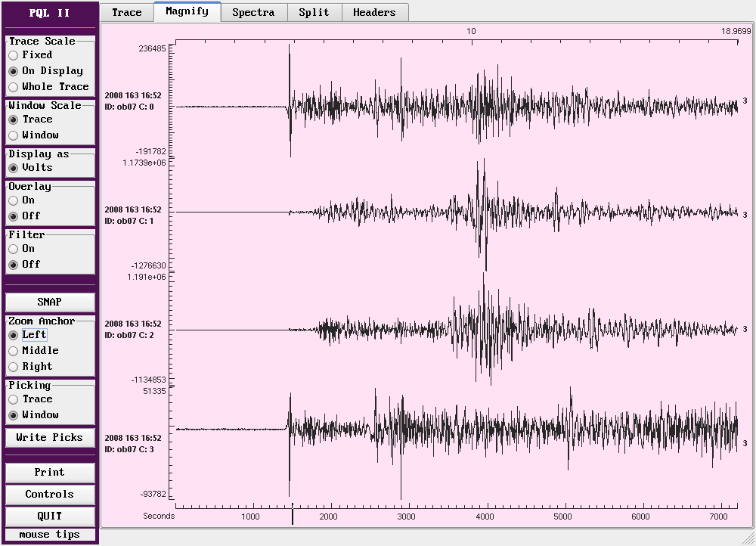Enable the Filter On option
This screenshot has height=546, width=756.
14,249
